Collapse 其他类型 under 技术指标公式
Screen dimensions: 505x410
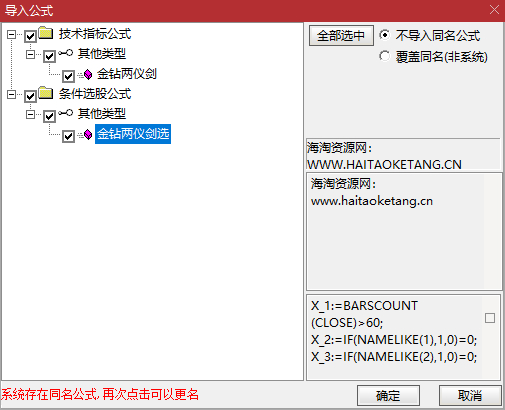[x=30, y=54]
